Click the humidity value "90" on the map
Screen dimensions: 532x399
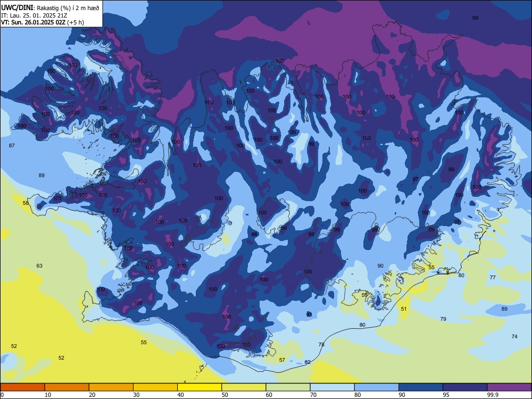380,266
